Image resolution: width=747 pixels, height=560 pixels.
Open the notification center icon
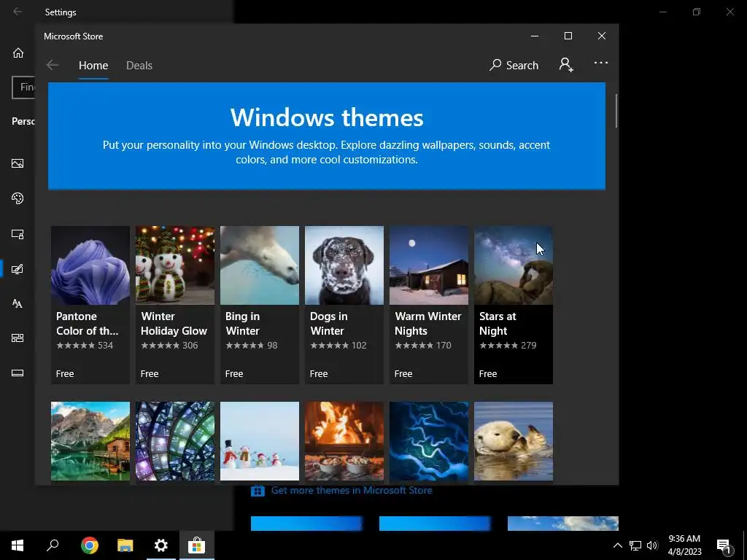(x=724, y=546)
